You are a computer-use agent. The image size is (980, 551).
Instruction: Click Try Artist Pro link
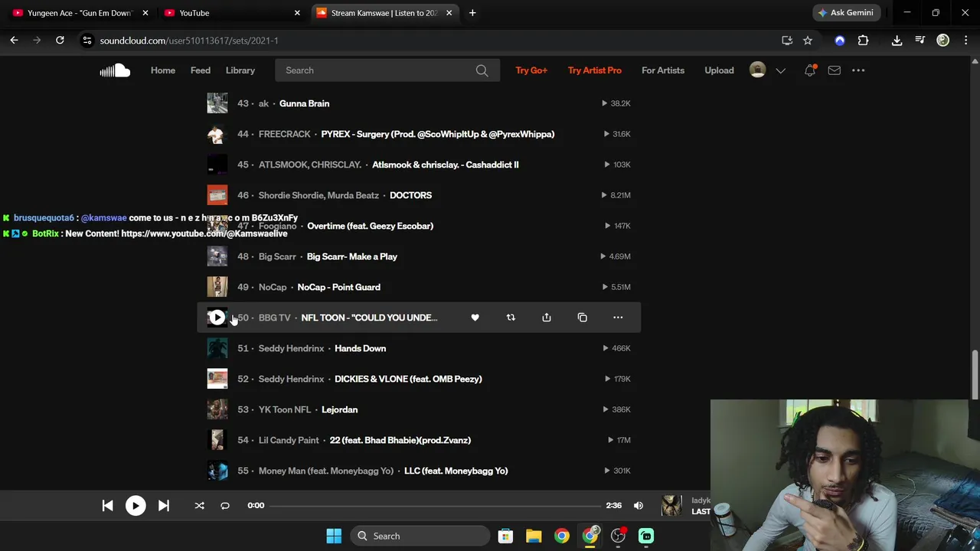tap(595, 70)
